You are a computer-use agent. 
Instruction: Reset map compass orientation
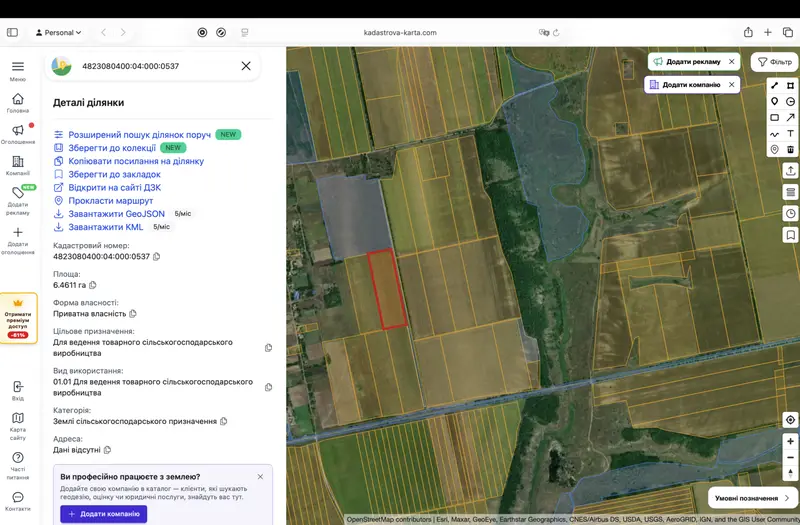pyautogui.click(x=790, y=473)
